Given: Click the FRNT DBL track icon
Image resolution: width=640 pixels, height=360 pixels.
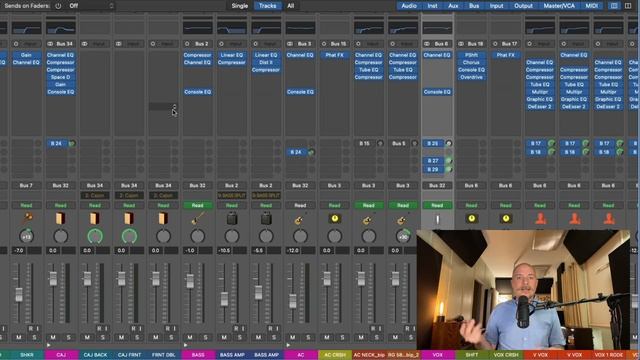Looking at the screenshot, I should point(163,218).
